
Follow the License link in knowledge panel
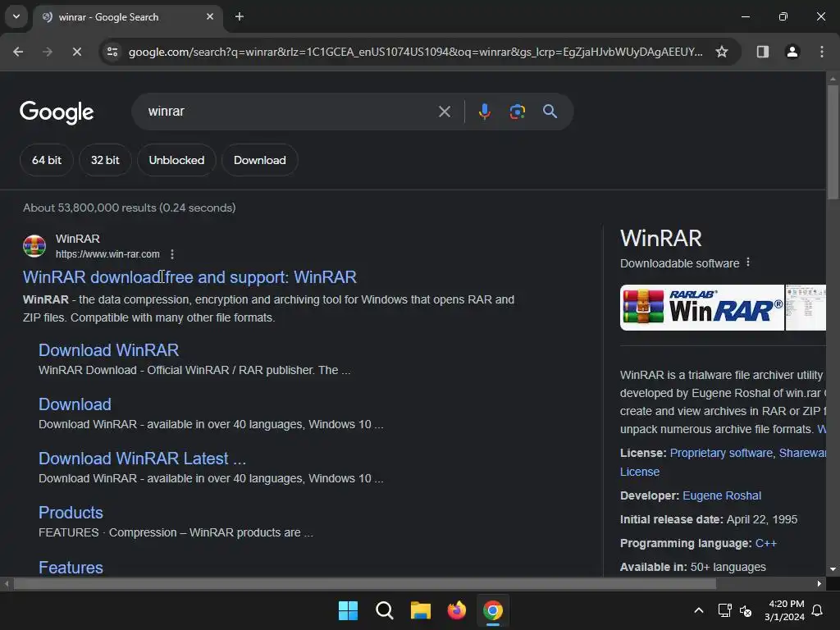640,472
